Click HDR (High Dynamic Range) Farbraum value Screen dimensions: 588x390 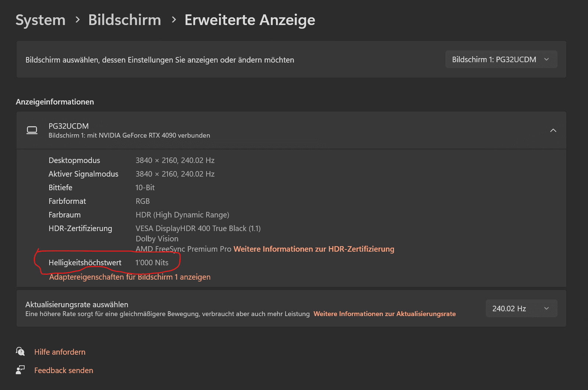tap(182, 215)
